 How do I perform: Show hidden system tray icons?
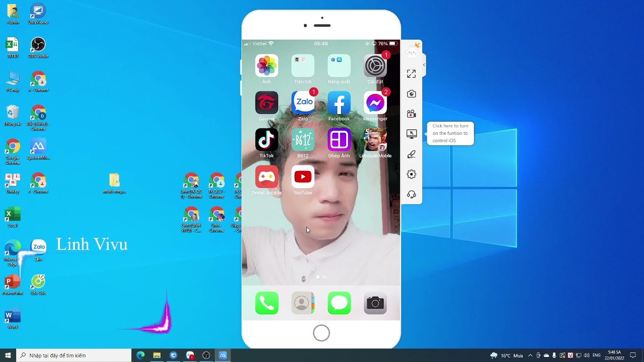(x=530, y=355)
